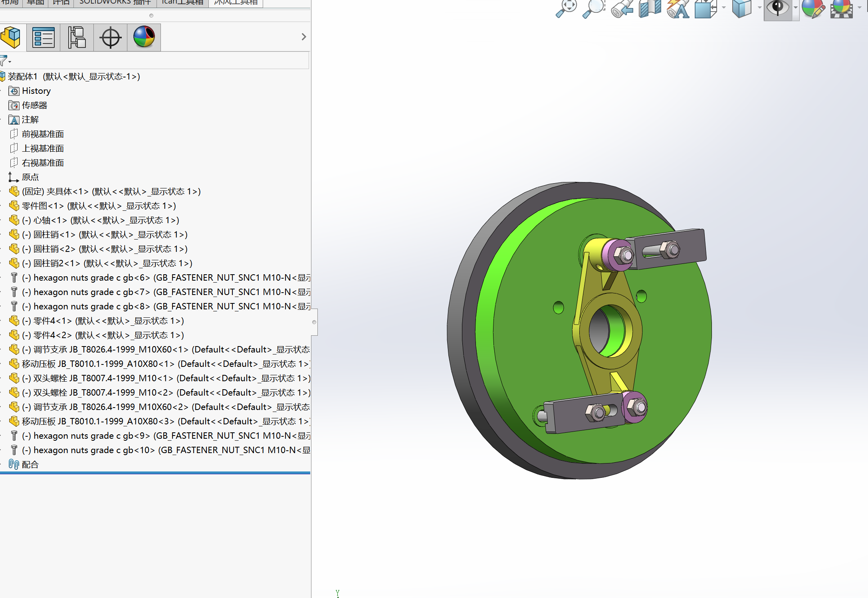Click the hexagon nuts gb<6> fastener icon
Viewport: 868px width, 598px height.
tap(14, 277)
